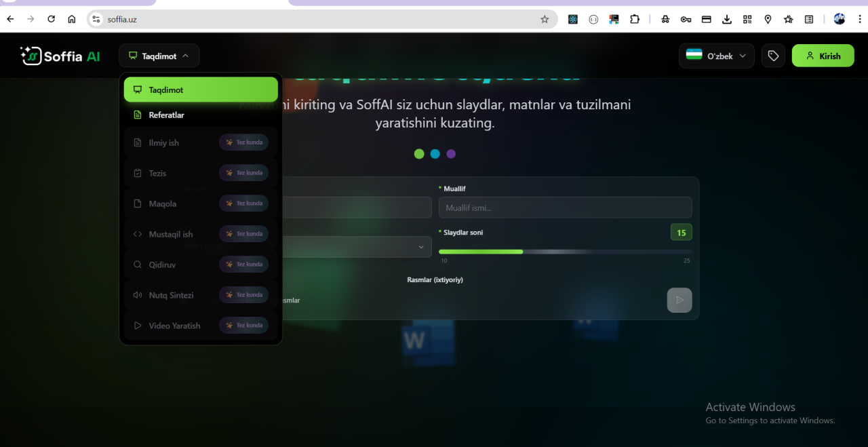
Task: Select the Qidiruv search icon
Action: (x=137, y=264)
